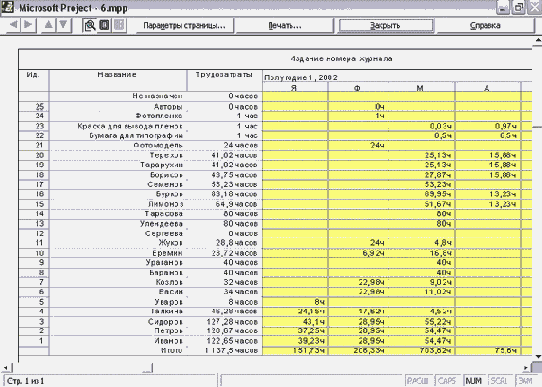The image size is (542, 387).
Task: Go to the next page right arrow
Action: point(28,25)
